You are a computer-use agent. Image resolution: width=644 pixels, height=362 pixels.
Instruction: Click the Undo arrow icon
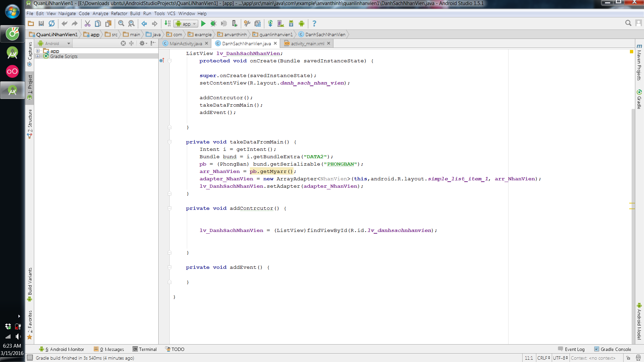coord(64,23)
